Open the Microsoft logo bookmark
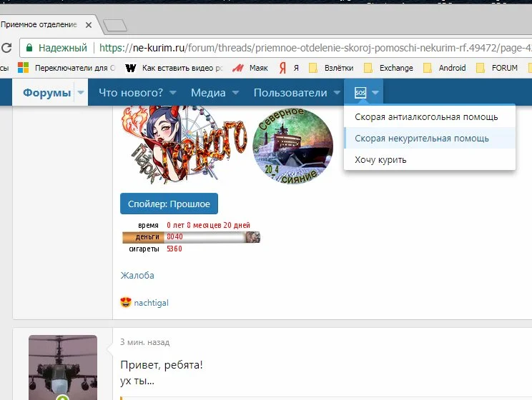The image size is (532, 400). tap(23, 68)
